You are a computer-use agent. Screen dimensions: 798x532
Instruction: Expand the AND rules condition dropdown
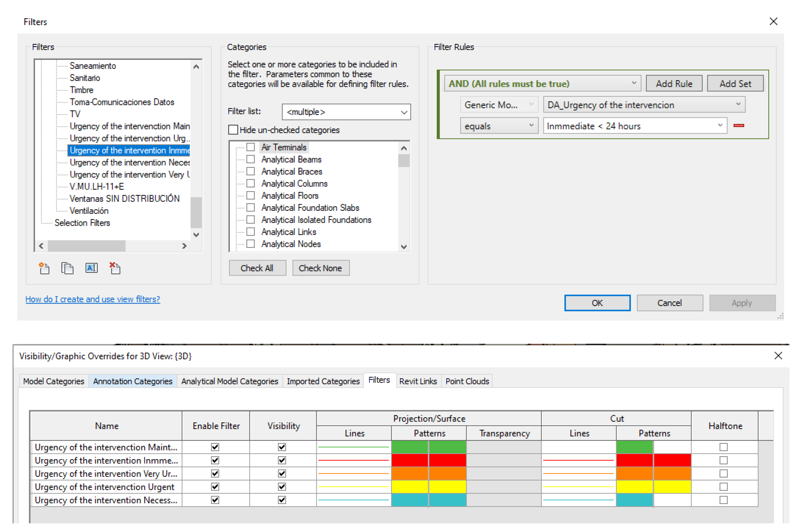(x=542, y=83)
